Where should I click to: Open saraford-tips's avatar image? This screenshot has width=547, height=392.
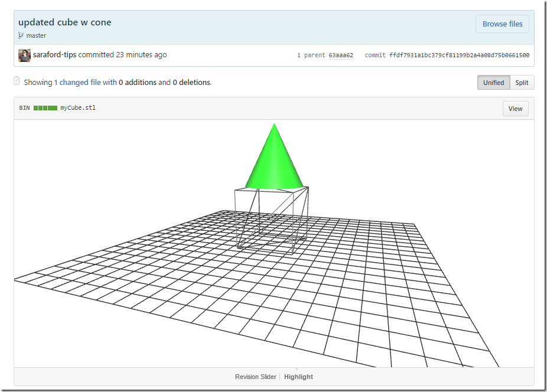[24, 55]
